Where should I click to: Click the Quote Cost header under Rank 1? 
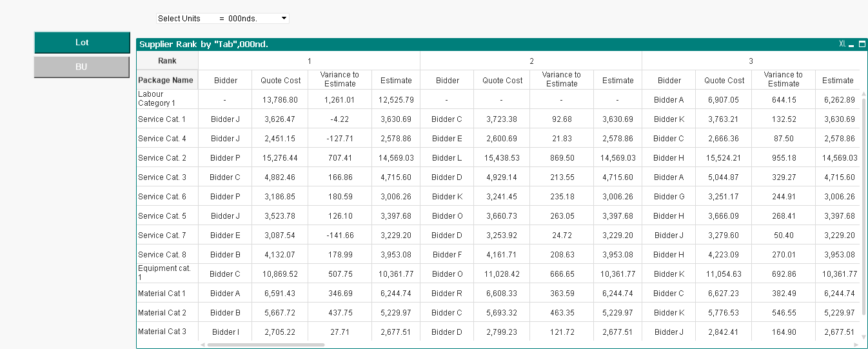(281, 81)
